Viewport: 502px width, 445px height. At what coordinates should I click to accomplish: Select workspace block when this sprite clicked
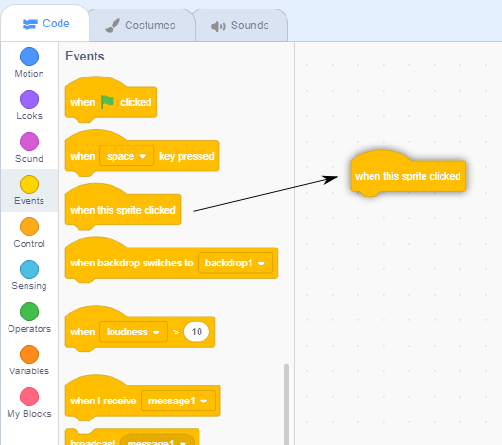tap(408, 174)
